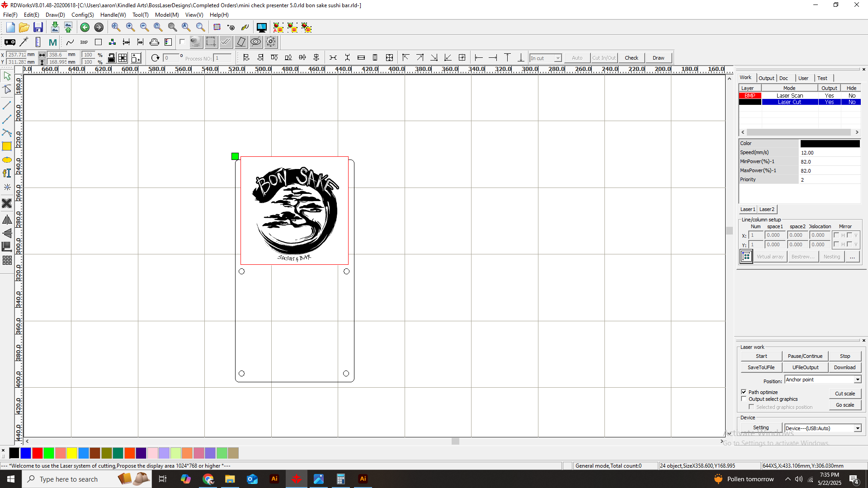Toggle the X row H mirror checkbox
Viewport: 868px width, 488px height.
coord(836,235)
